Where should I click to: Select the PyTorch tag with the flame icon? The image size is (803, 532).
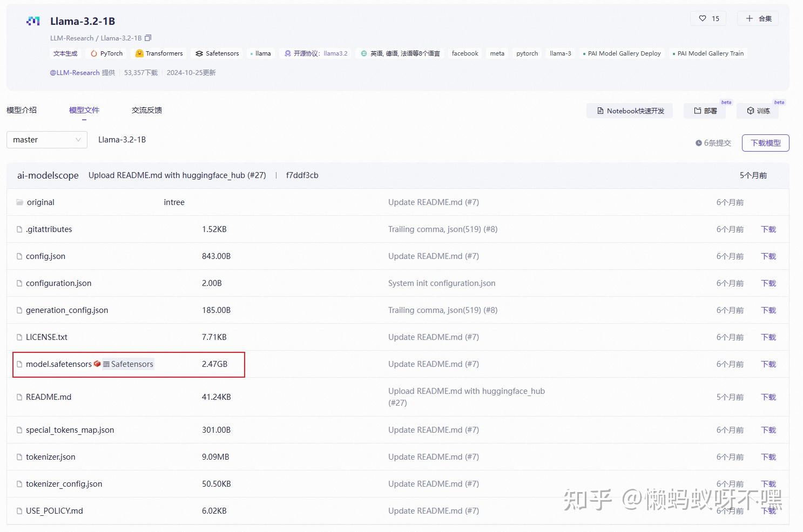[106, 53]
